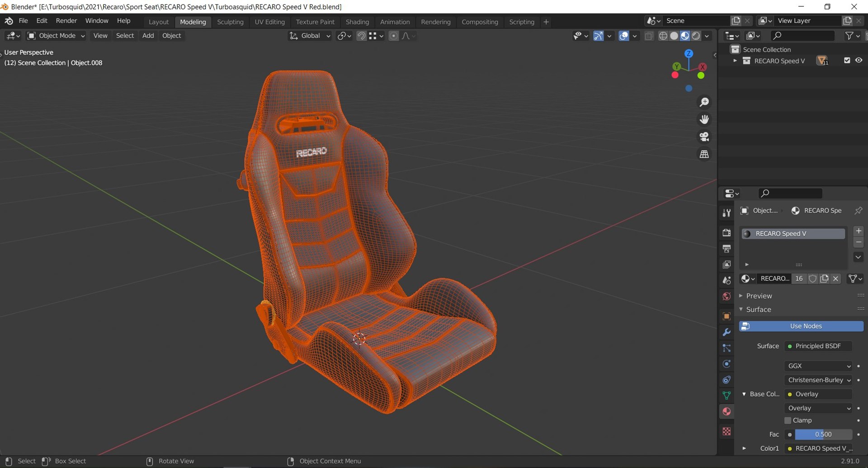Image resolution: width=868 pixels, height=468 pixels.
Task: Open viewport shading options dropdown arrow
Action: [707, 36]
